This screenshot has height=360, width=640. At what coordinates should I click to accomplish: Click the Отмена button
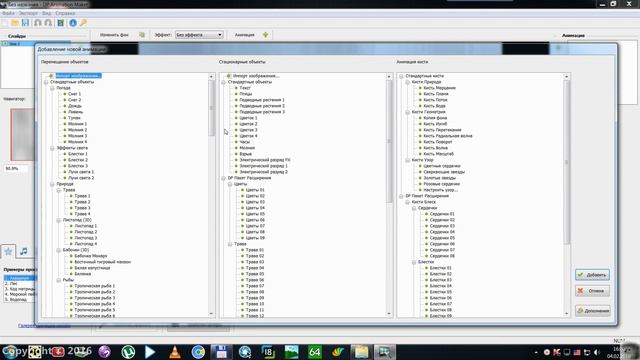[x=592, y=291]
